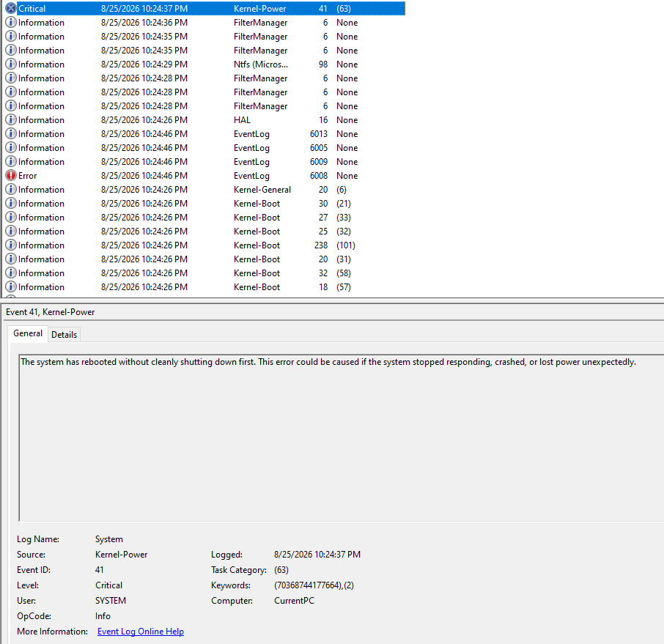This screenshot has width=664, height=644.
Task: Open the Details tab
Action: pyautogui.click(x=64, y=335)
